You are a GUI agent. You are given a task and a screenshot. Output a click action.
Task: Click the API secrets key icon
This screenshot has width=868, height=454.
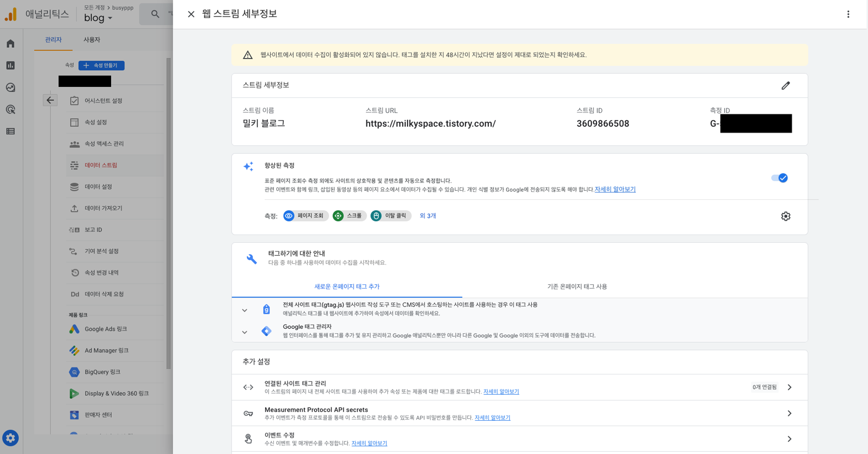[248, 413]
